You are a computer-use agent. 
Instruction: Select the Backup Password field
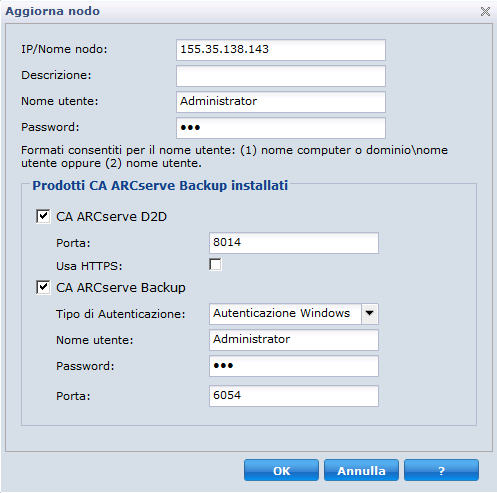tap(294, 366)
